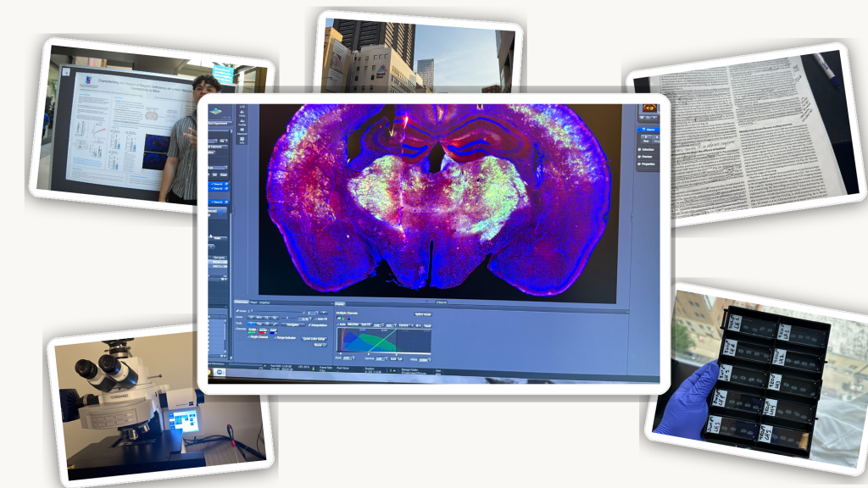Click the ZEN application logo icon

(x=216, y=111)
